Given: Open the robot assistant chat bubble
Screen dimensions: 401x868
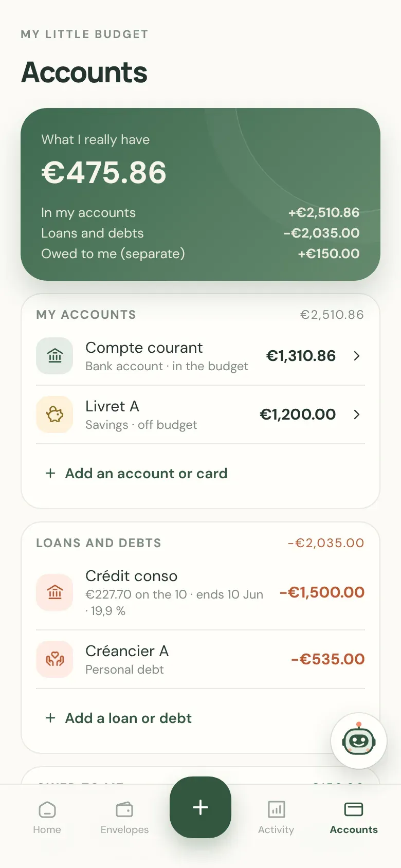Looking at the screenshot, I should point(358,741).
